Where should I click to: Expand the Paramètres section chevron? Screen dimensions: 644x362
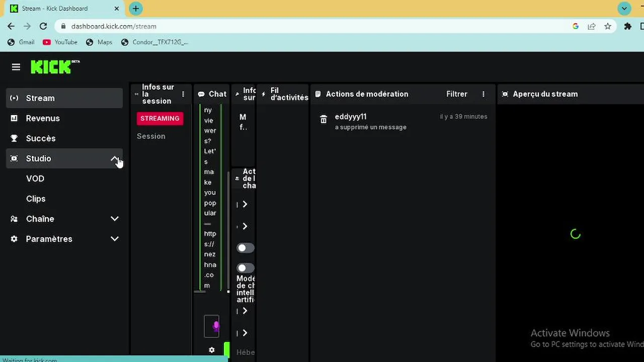115,239
